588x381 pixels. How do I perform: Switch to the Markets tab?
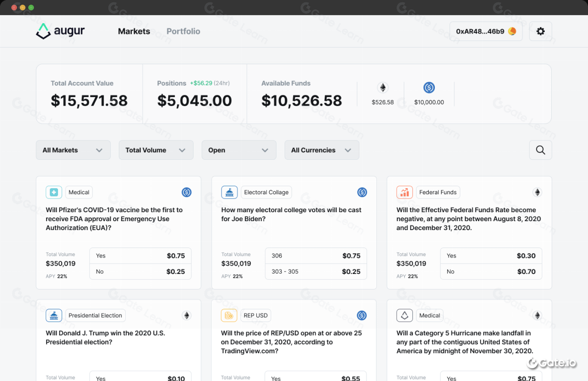click(134, 31)
